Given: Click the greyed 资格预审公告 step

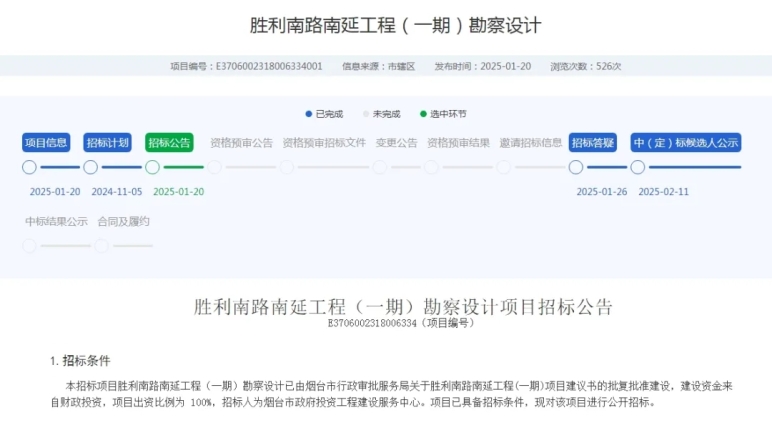Looking at the screenshot, I should tap(241, 143).
